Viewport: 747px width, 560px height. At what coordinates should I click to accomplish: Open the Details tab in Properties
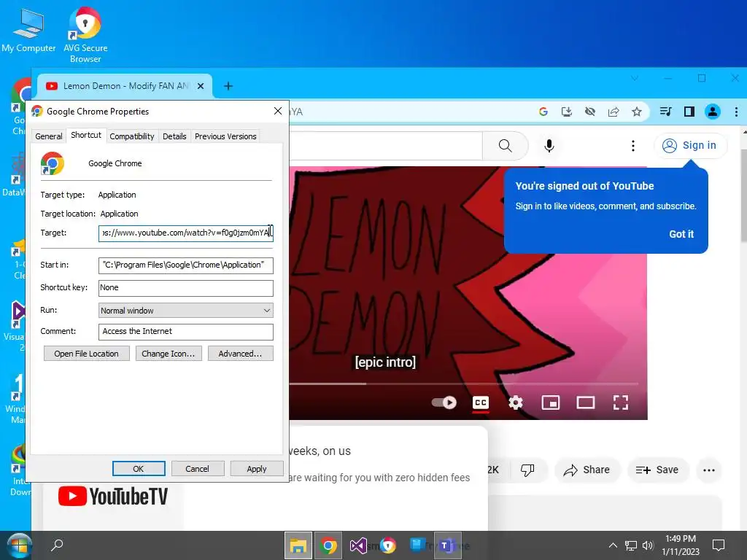click(174, 136)
